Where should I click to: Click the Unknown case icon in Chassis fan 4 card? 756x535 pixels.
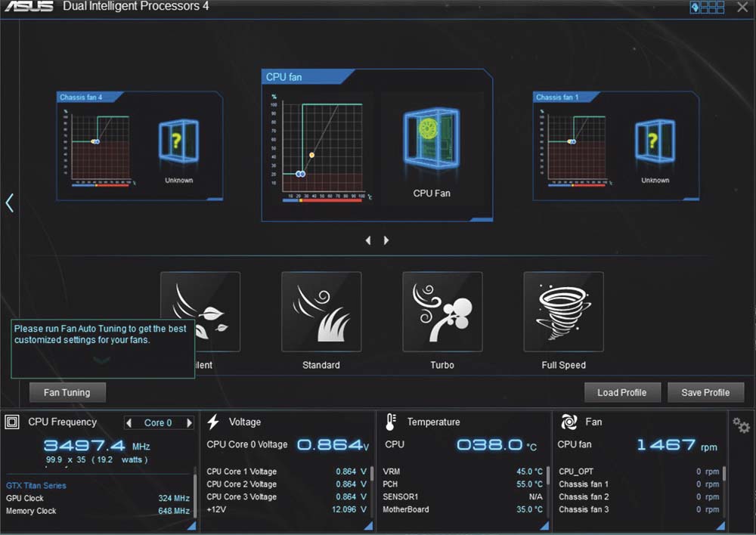(x=178, y=141)
